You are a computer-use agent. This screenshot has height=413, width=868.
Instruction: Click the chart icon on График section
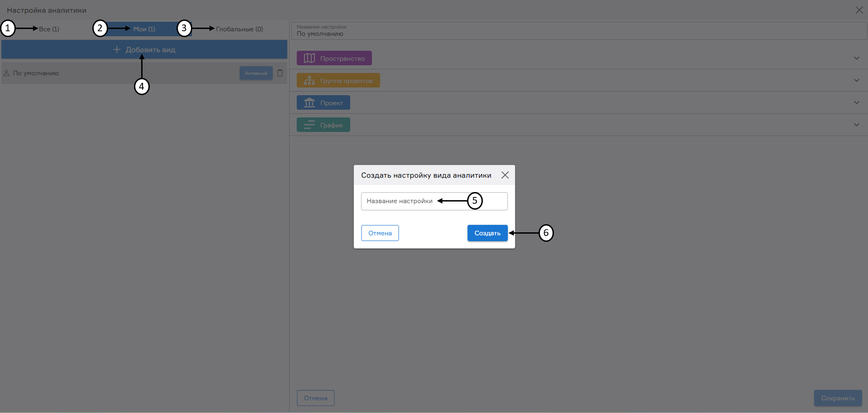[x=309, y=125]
